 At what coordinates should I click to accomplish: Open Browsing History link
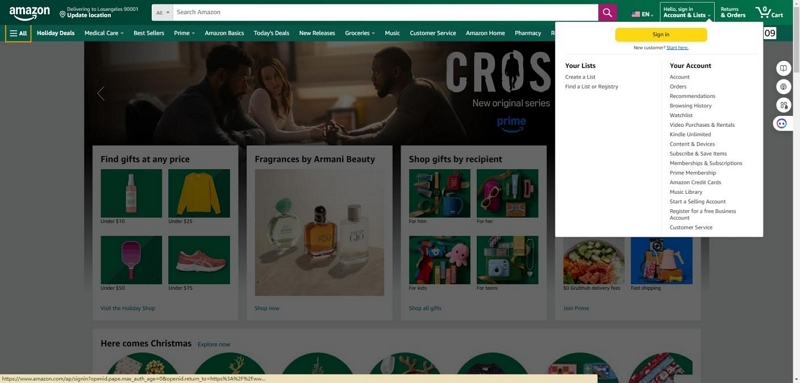click(690, 106)
